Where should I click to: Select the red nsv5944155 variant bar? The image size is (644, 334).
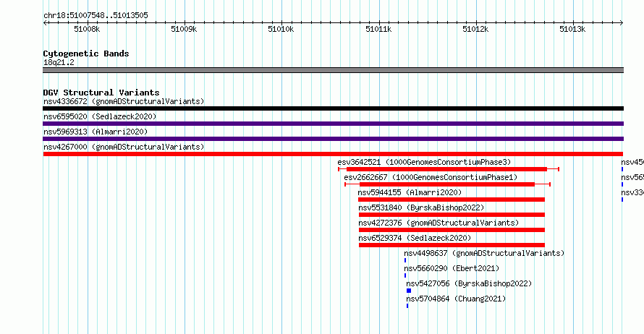tap(452, 200)
